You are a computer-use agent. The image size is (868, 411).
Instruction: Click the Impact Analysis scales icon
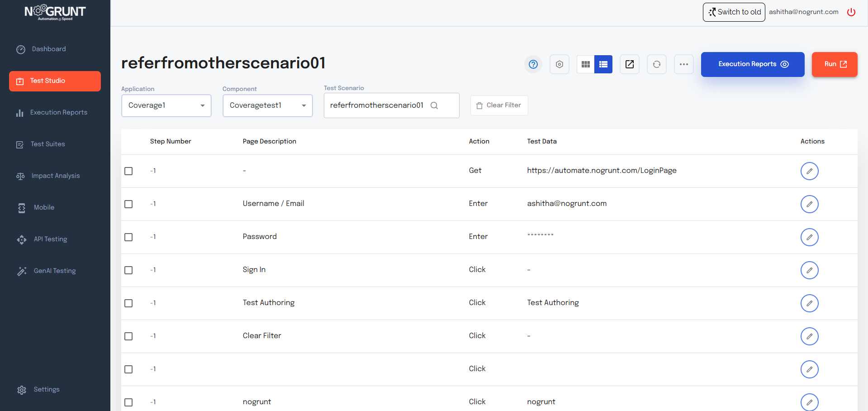(x=20, y=176)
